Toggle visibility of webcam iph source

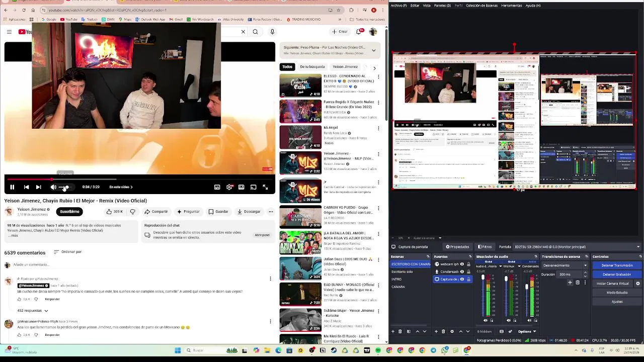pyautogui.click(x=462, y=264)
